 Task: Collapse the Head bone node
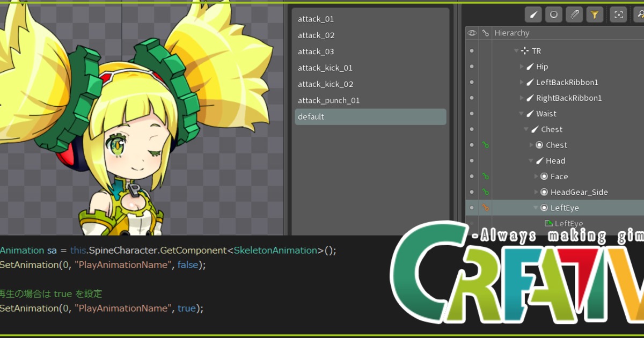coord(531,161)
